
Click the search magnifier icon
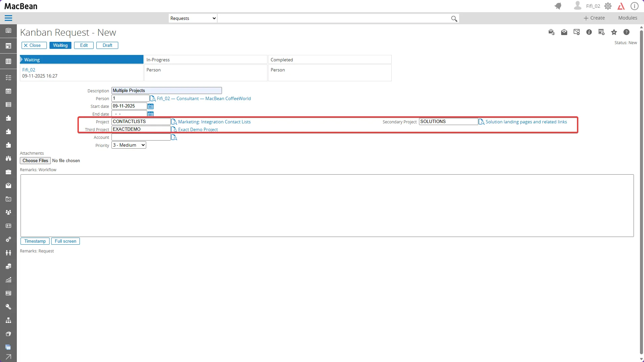[454, 19]
